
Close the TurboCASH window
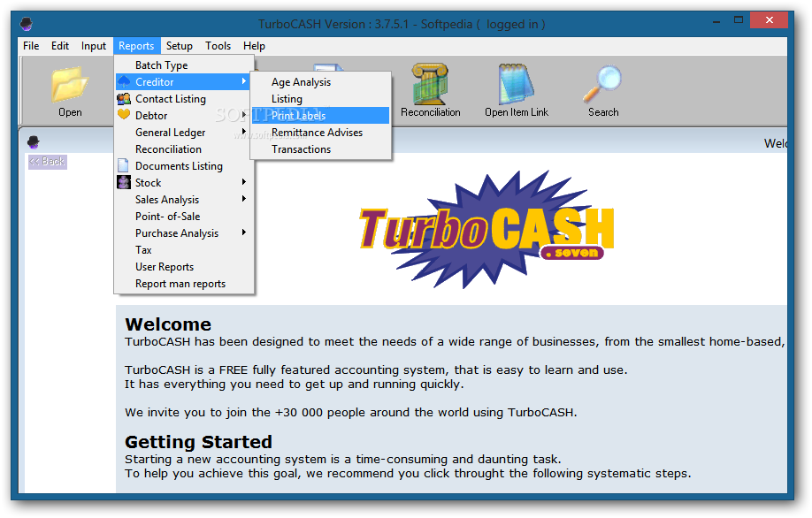769,20
